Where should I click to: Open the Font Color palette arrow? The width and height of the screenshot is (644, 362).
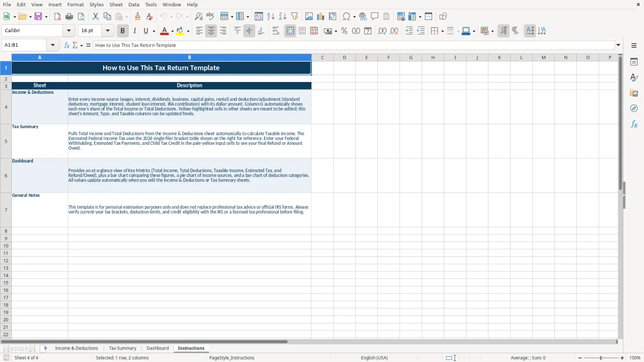[172, 31]
